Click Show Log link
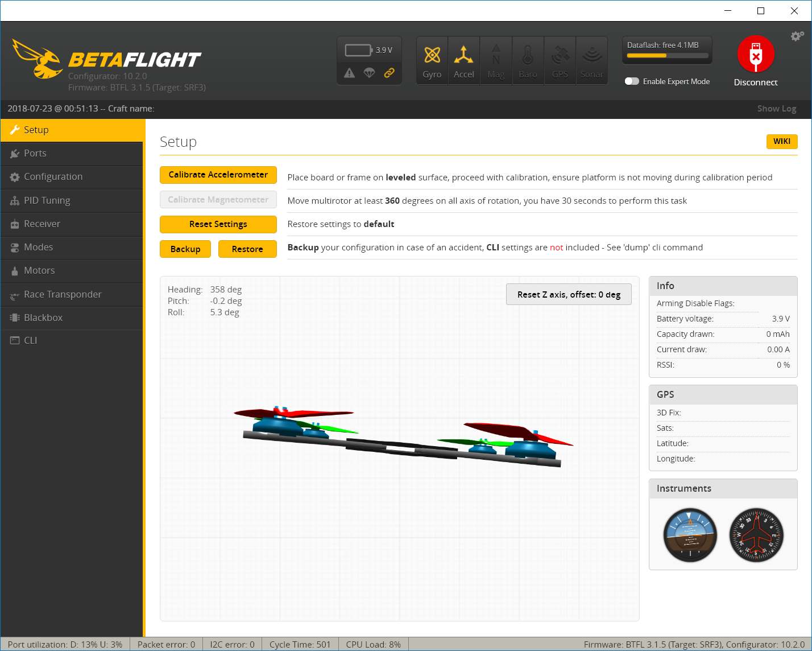This screenshot has height=651, width=812. pos(777,109)
